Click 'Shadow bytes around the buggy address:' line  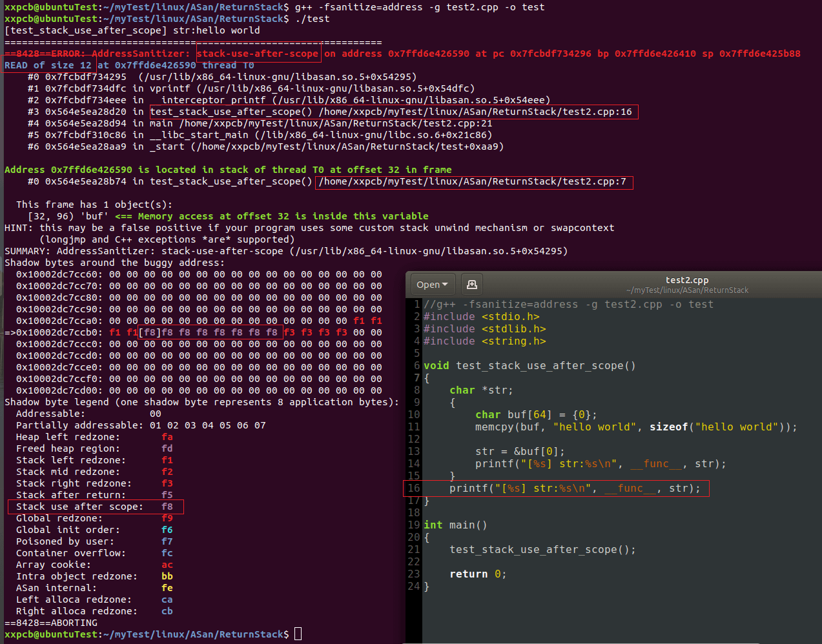(x=115, y=263)
